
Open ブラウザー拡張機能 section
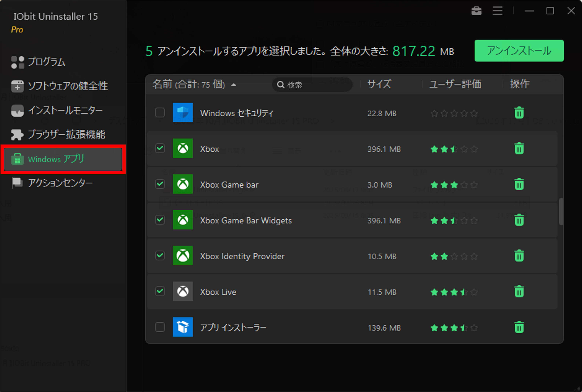click(x=67, y=135)
